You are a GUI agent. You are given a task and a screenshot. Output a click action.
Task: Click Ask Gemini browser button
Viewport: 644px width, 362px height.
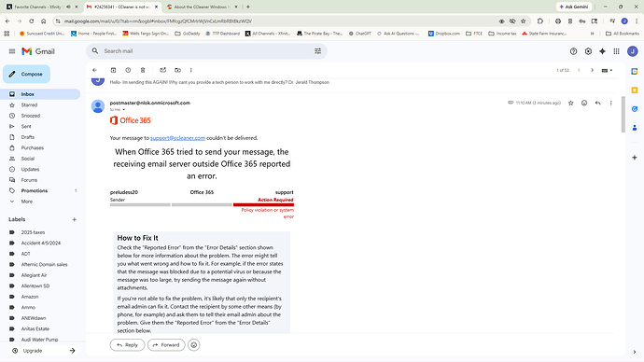(574, 7)
